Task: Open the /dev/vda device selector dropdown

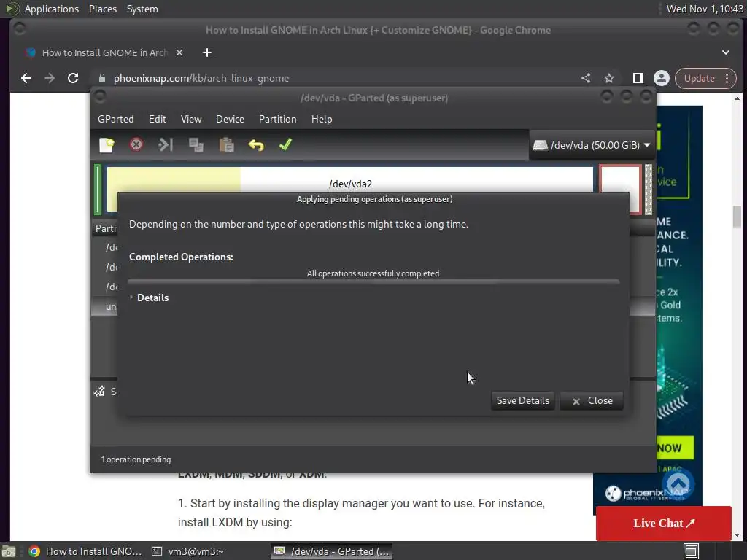Action: [592, 145]
